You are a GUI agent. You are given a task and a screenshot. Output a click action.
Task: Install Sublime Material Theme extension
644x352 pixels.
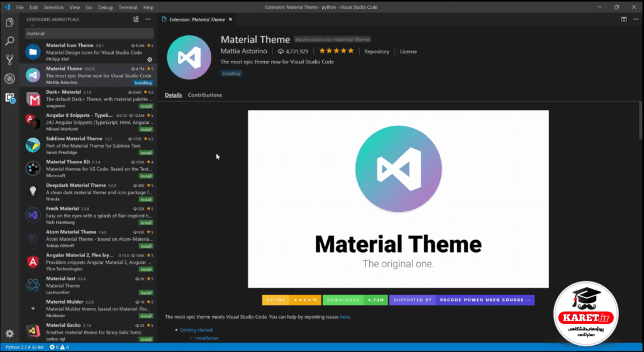pyautogui.click(x=146, y=153)
